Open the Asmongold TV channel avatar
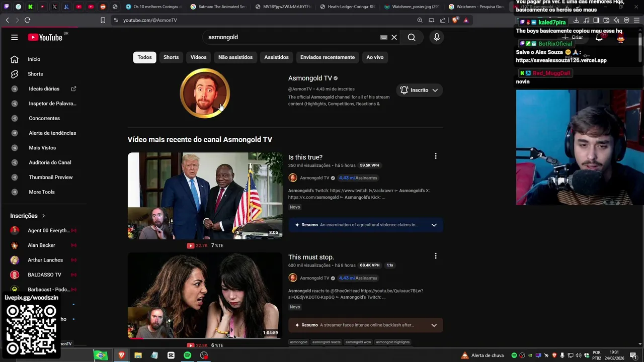644x362 pixels. click(205, 93)
